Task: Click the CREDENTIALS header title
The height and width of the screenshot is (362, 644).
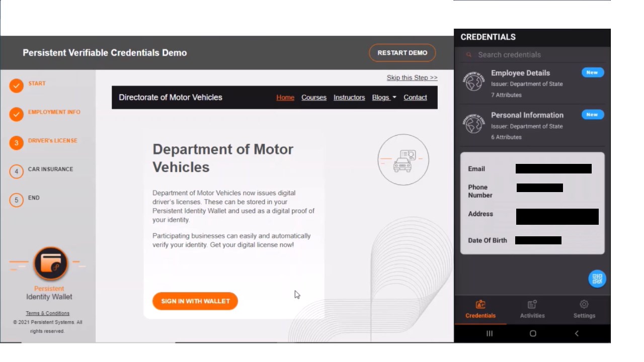Action: pyautogui.click(x=488, y=37)
